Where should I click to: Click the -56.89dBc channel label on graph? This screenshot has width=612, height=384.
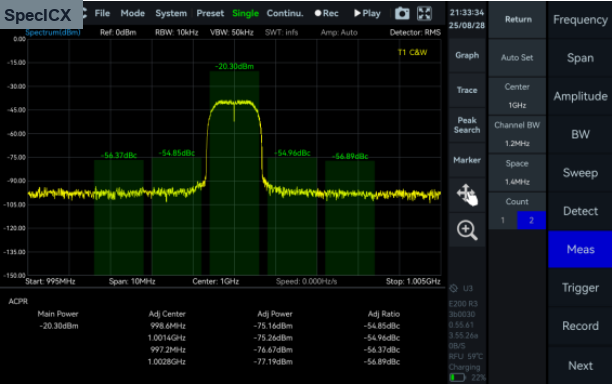pyautogui.click(x=350, y=156)
